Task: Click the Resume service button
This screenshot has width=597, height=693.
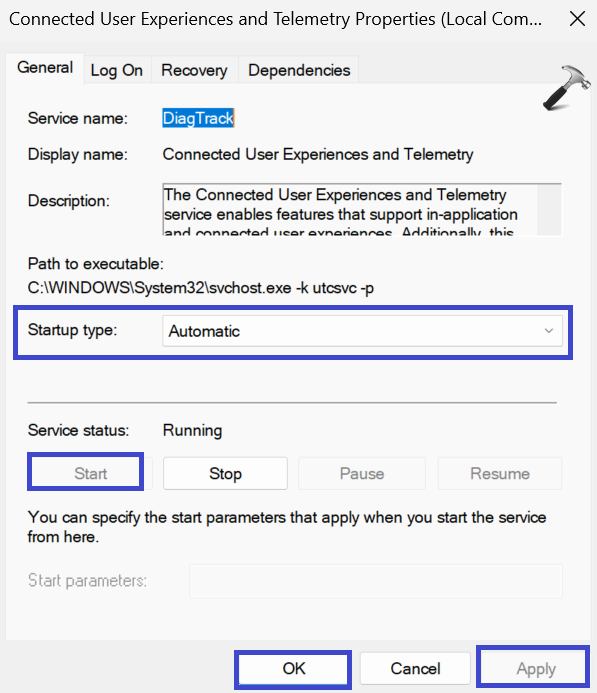Action: point(500,473)
